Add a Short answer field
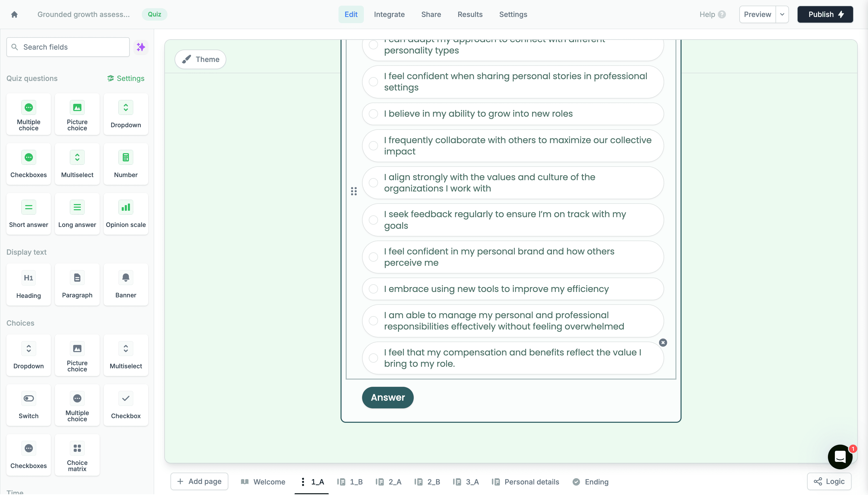 [29, 214]
